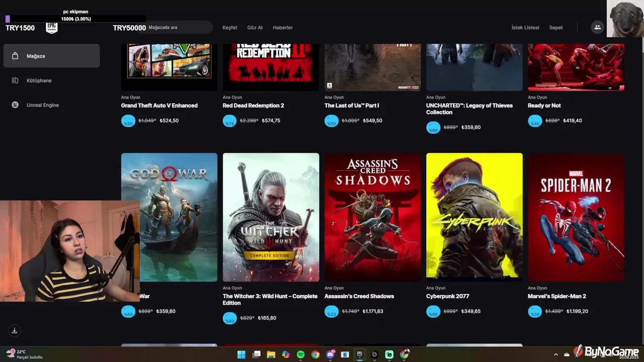Screen dimensions: 644x362
Task: Click the %60 badge under UNCHARTED
Action: coord(433,128)
